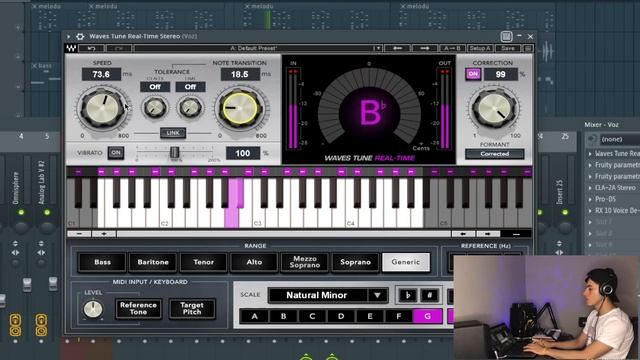Toggle Vibrato ON switch
Screen dimensions: 640x360
(116, 153)
